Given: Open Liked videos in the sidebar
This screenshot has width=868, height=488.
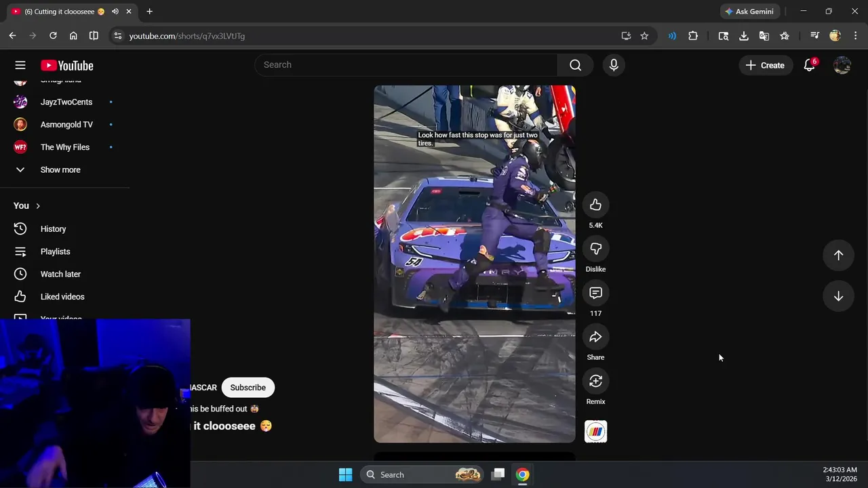Looking at the screenshot, I should (x=62, y=297).
